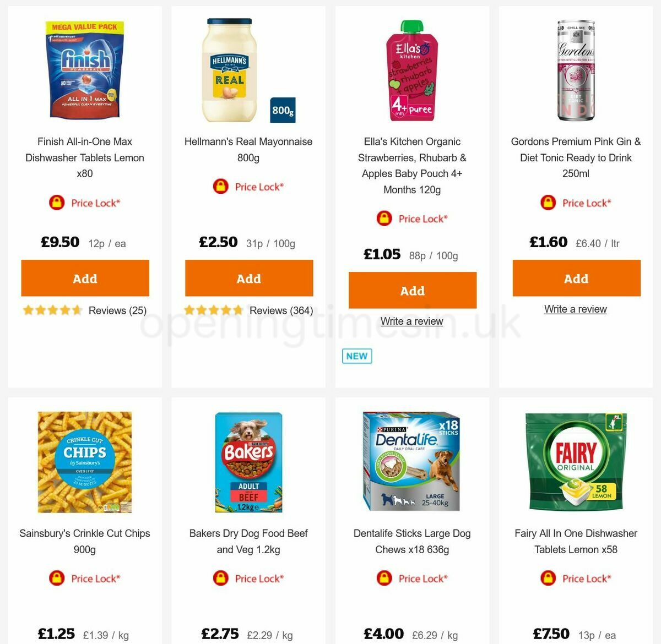Viewport: 661px width, 644px height.
Task: Click the Price Lock icon for Crinkle Cut Chips
Action: point(57,578)
